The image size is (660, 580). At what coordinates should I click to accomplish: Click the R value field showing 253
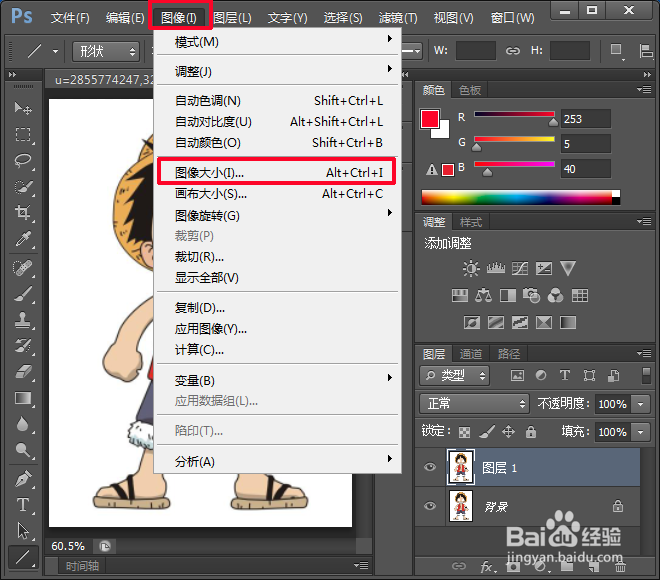pos(586,119)
